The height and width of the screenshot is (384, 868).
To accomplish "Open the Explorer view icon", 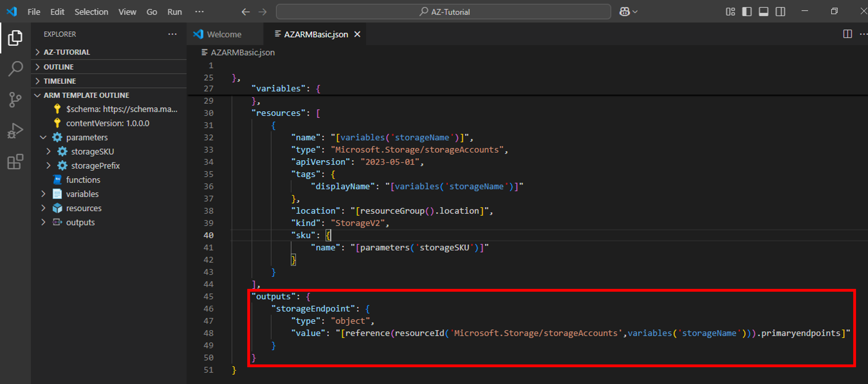I will point(15,38).
